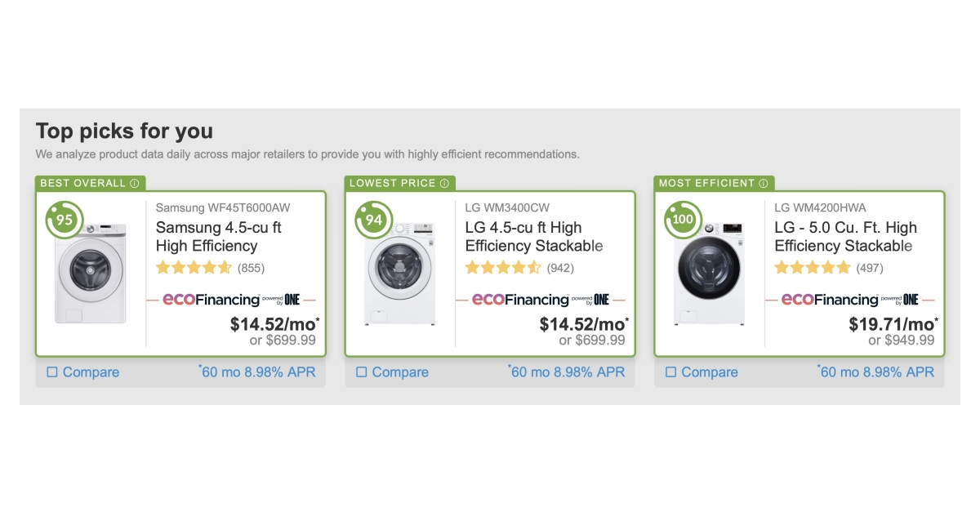Select the green 94 efficiency score badge
The height and width of the screenshot is (512, 980).
(373, 219)
